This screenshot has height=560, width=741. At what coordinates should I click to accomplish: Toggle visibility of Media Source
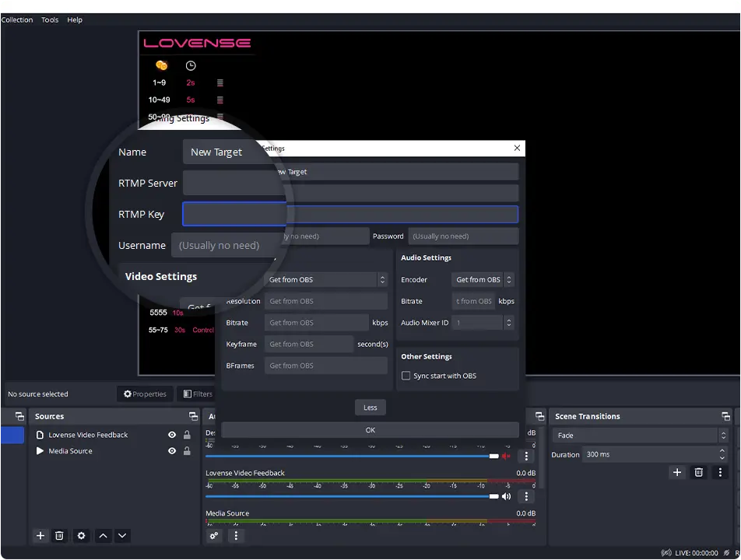(172, 451)
